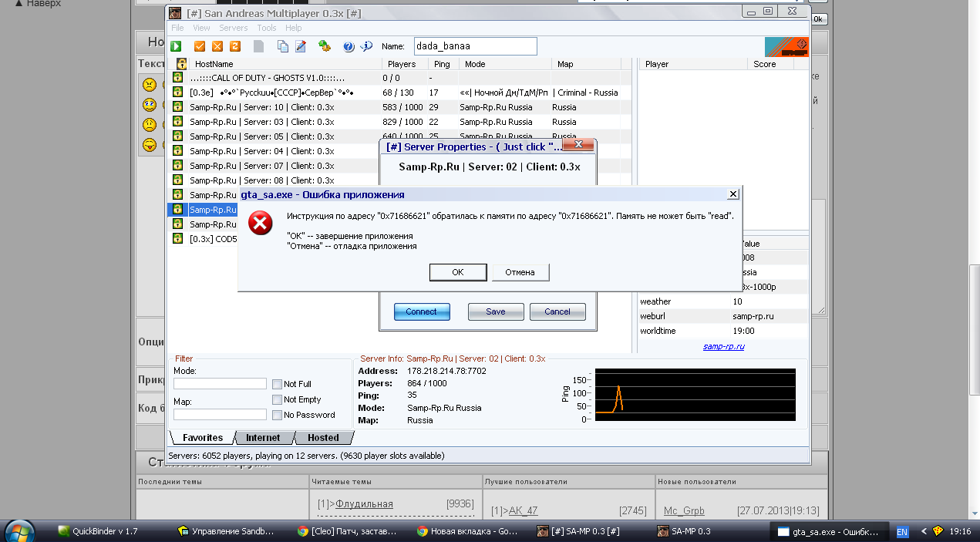Screen dimensions: 980x542
Task: Open the Флудильная forum topic link
Action: click(364, 504)
